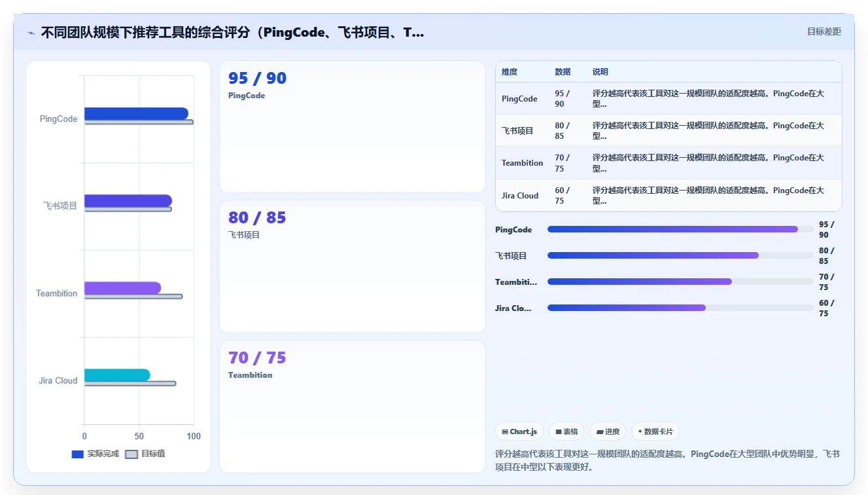868x495 pixels.
Task: Click the description in the Jira Cloud table row
Action: coord(708,196)
